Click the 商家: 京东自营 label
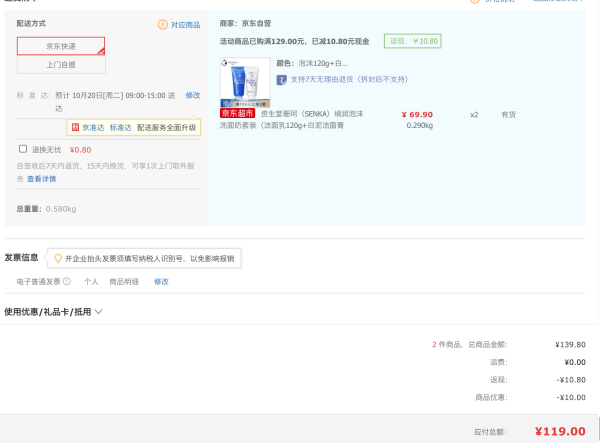Image resolution: width=600 pixels, height=443 pixels. click(245, 23)
